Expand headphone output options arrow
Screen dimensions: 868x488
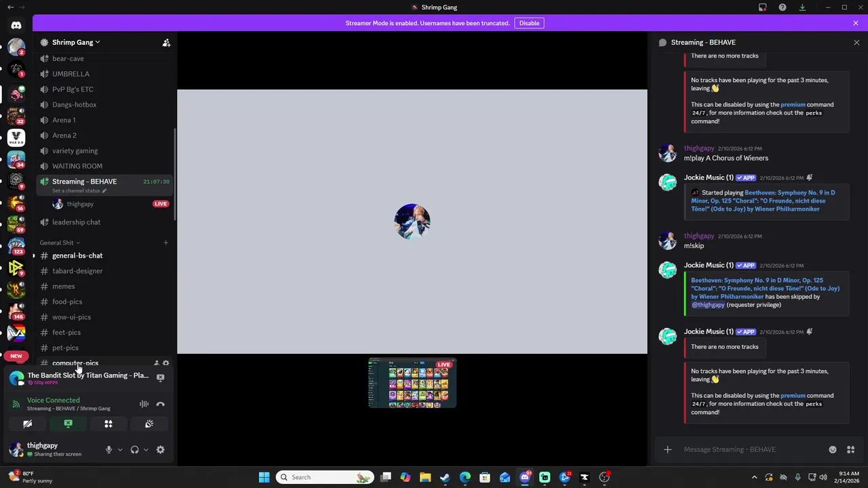pos(146,449)
